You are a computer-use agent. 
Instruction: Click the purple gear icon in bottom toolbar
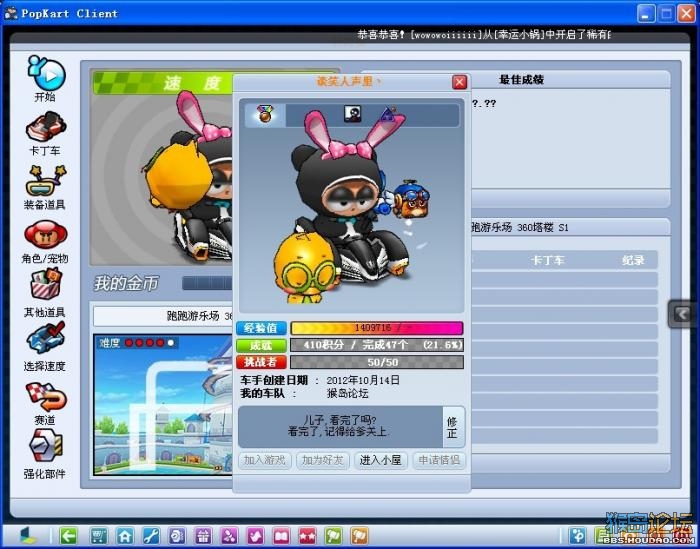click(x=177, y=535)
